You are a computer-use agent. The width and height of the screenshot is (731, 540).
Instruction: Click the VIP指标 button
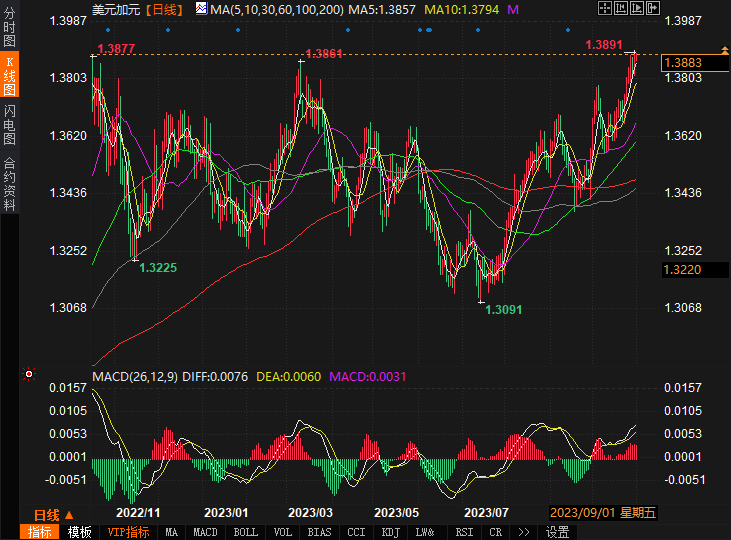128,532
